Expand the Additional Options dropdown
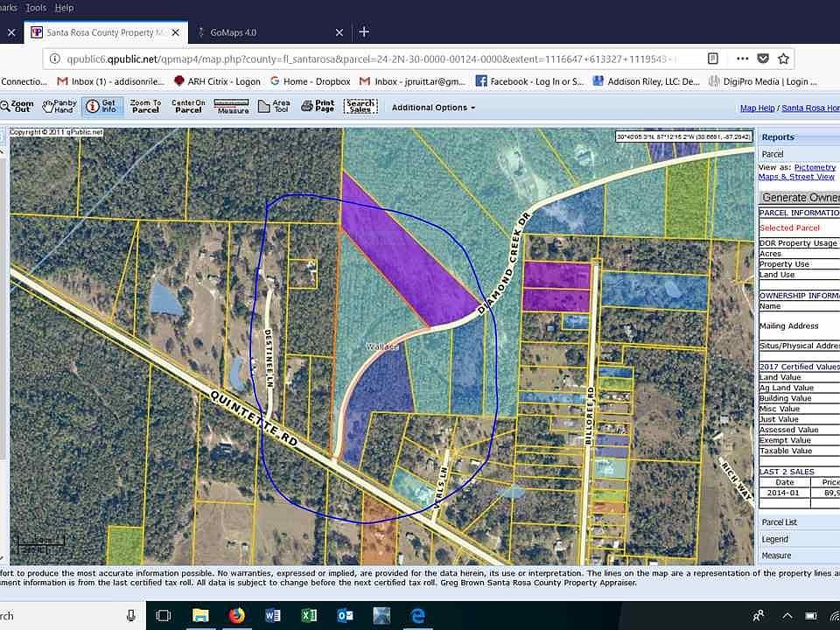The image size is (840, 630). point(433,108)
